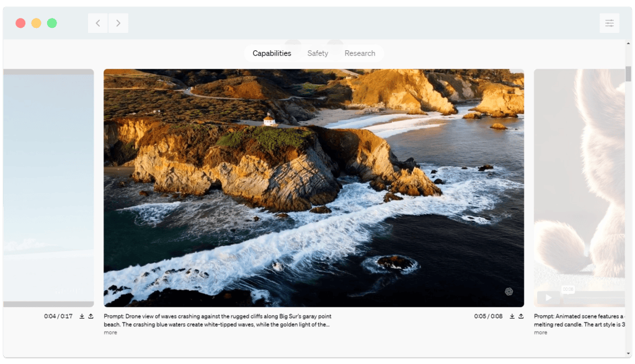Select the fluffy creature video on right
This screenshot has height=364, width=635.
click(579, 186)
